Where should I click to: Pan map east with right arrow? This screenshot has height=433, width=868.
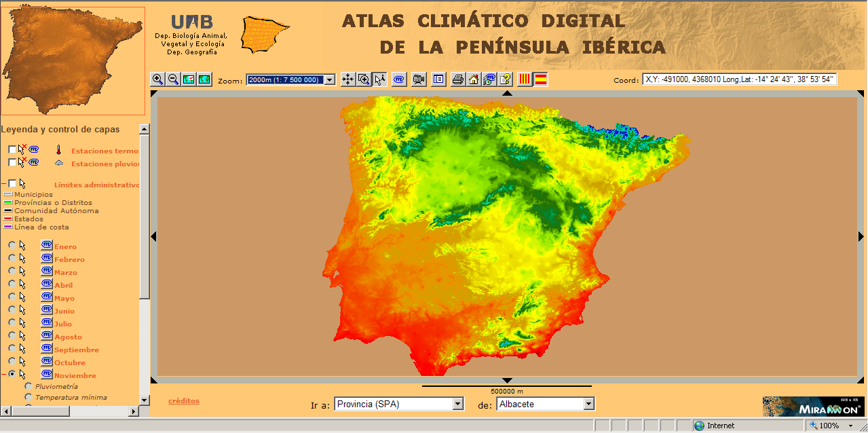coord(861,236)
